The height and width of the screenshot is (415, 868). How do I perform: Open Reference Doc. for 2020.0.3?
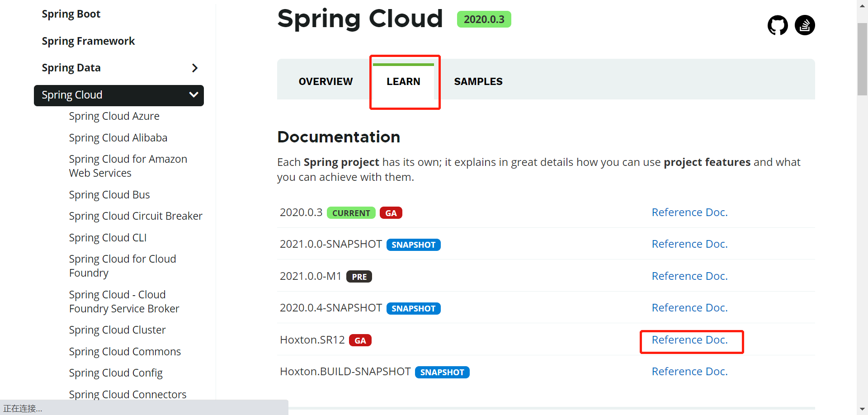pyautogui.click(x=689, y=212)
